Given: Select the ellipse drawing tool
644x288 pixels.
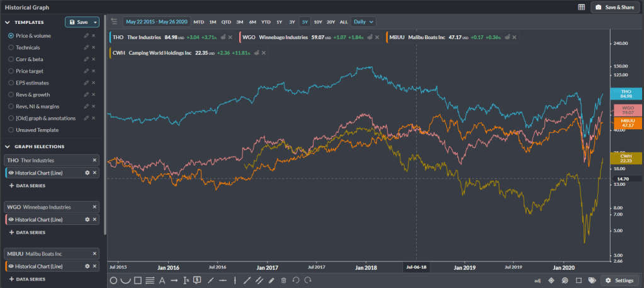Looking at the screenshot, I should pos(114,280).
